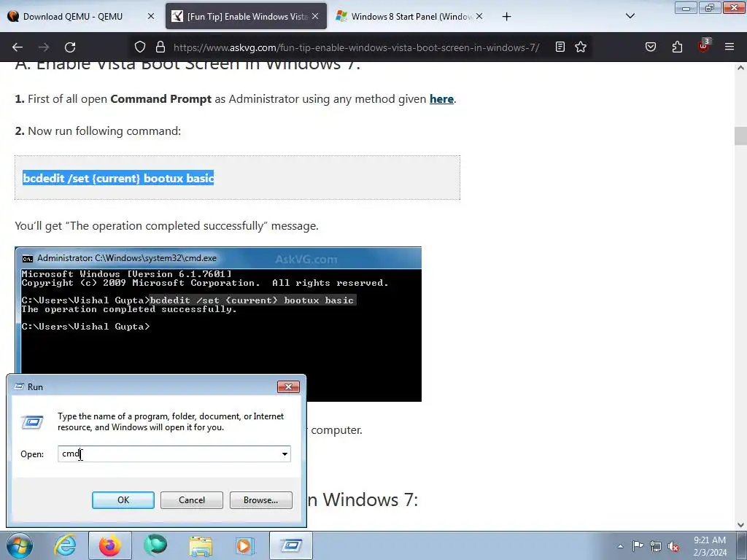Expand the list all tabs chevron
This screenshot has width=747, height=560.
(630, 16)
